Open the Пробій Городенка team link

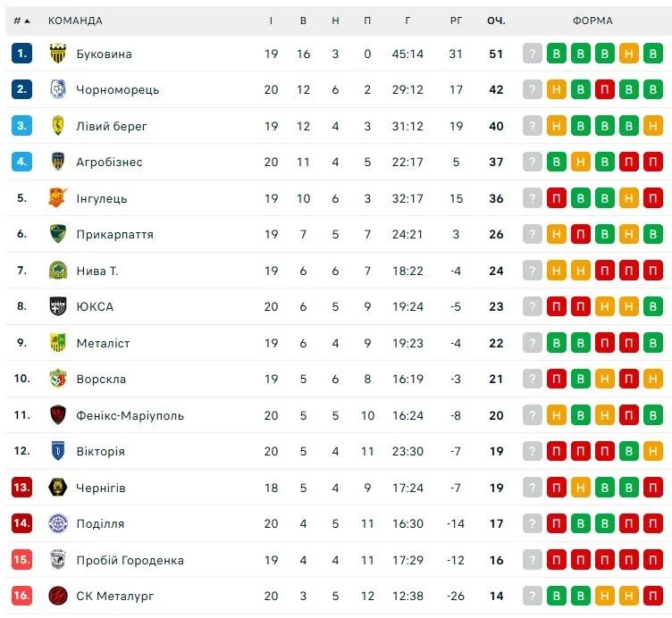click(130, 560)
